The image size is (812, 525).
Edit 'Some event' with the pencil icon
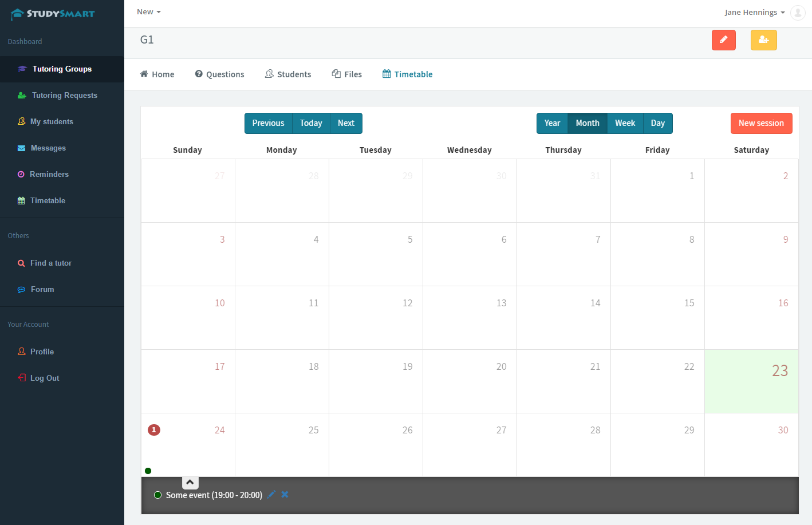[271, 495]
